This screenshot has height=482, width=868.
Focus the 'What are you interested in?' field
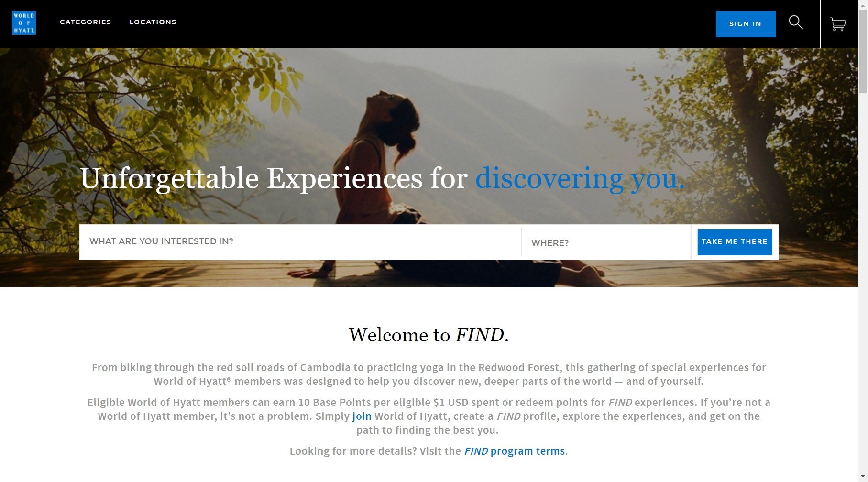(x=300, y=242)
